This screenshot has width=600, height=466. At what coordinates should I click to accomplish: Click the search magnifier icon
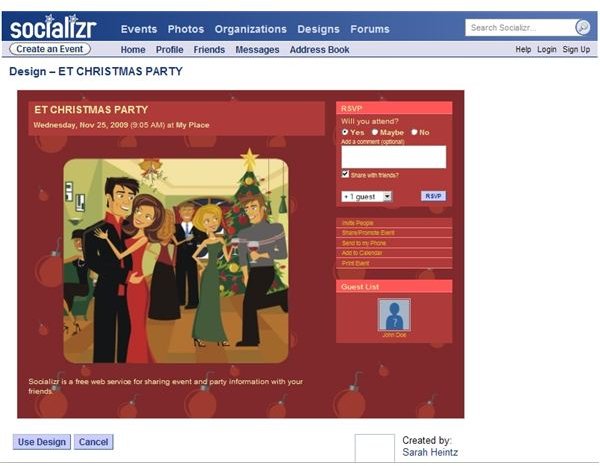(x=582, y=28)
